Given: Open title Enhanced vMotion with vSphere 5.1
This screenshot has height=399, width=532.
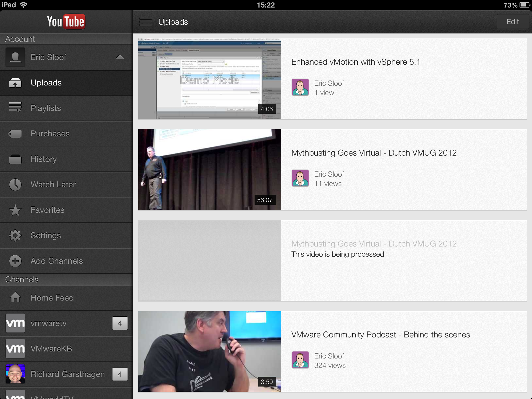Looking at the screenshot, I should point(356,62).
